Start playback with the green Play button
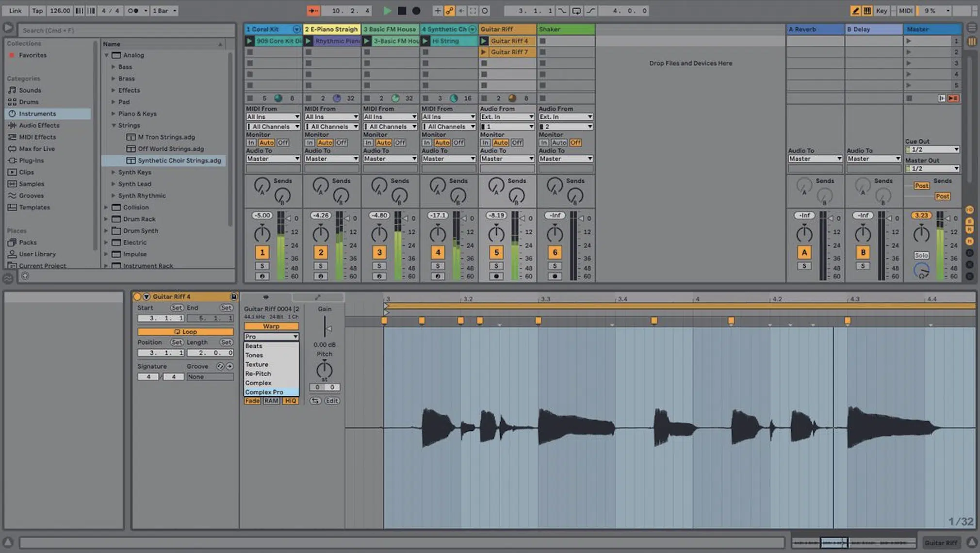980x553 pixels. click(x=387, y=11)
